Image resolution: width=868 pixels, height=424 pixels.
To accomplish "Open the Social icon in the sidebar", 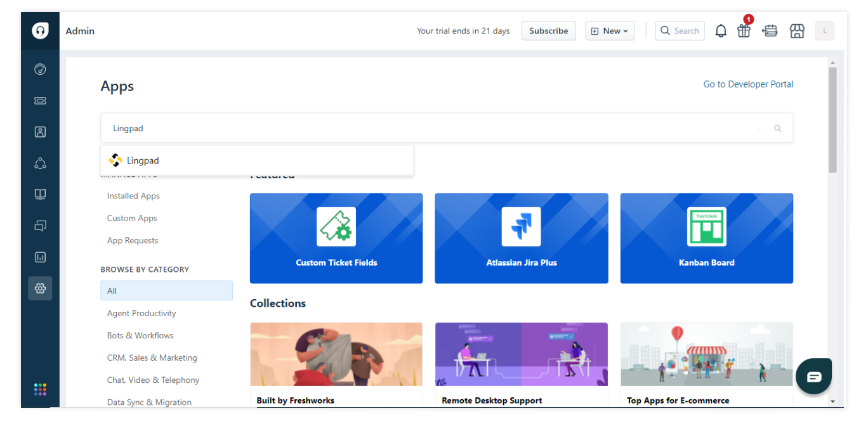I will 40,163.
